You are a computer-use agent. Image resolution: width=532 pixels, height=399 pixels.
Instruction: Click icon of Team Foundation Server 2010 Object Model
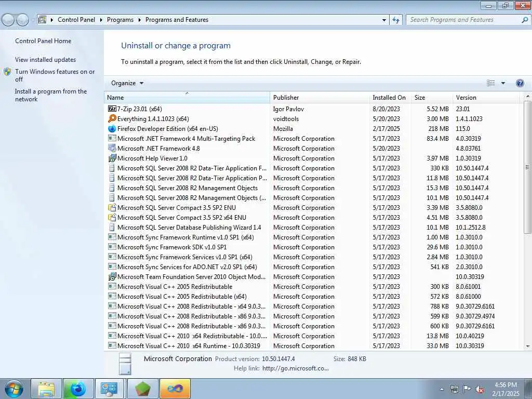[x=112, y=276]
